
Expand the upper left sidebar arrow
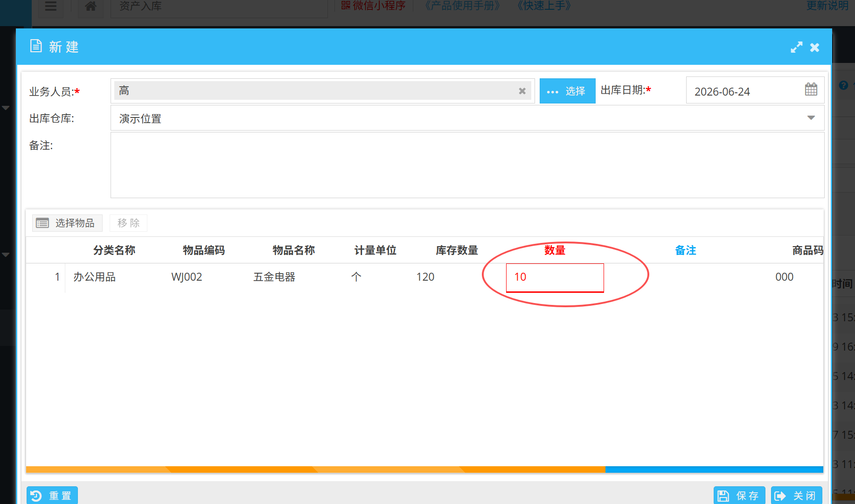click(6, 108)
